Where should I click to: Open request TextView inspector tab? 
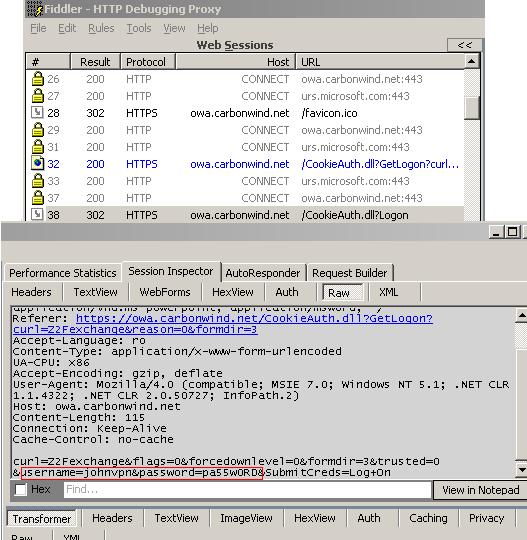click(95, 292)
